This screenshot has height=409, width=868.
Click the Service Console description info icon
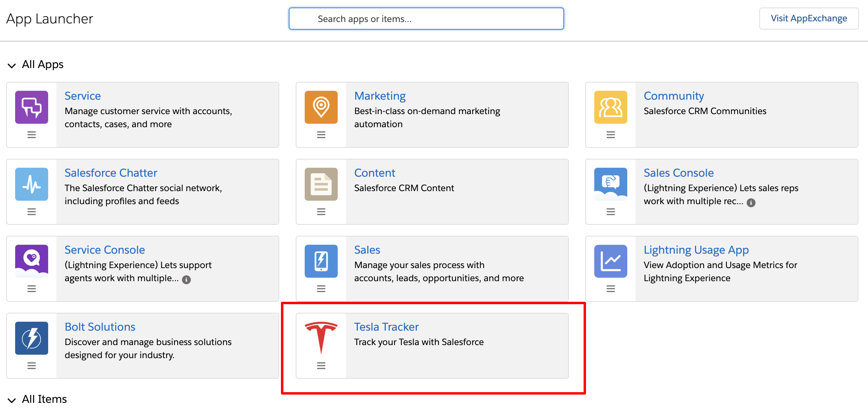click(x=186, y=280)
